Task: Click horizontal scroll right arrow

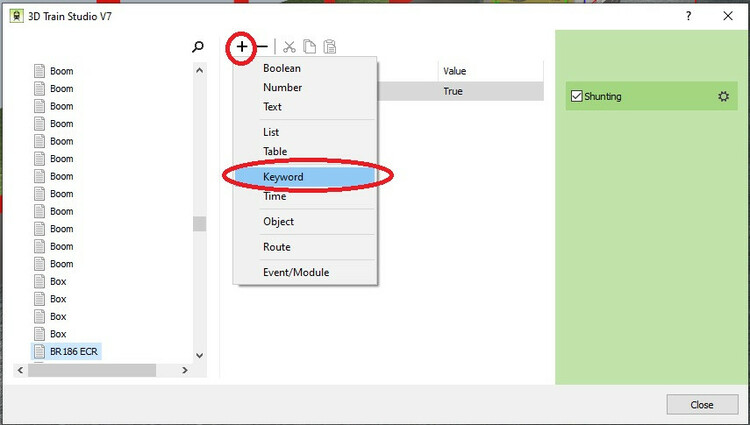Action: click(185, 370)
